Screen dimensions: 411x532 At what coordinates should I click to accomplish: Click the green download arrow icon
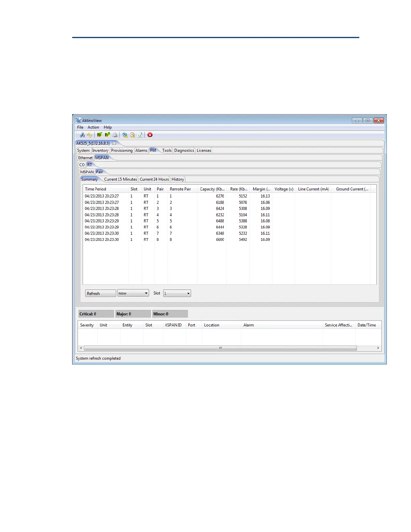click(100, 135)
